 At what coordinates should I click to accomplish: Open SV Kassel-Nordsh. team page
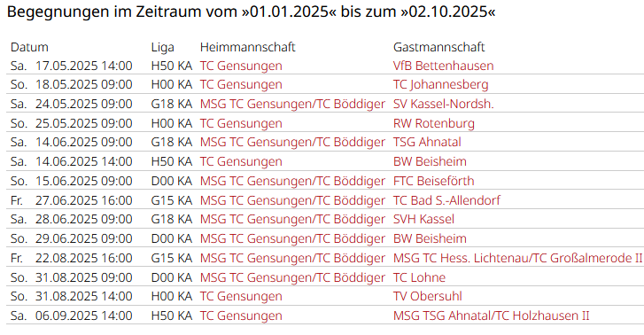[x=443, y=104]
